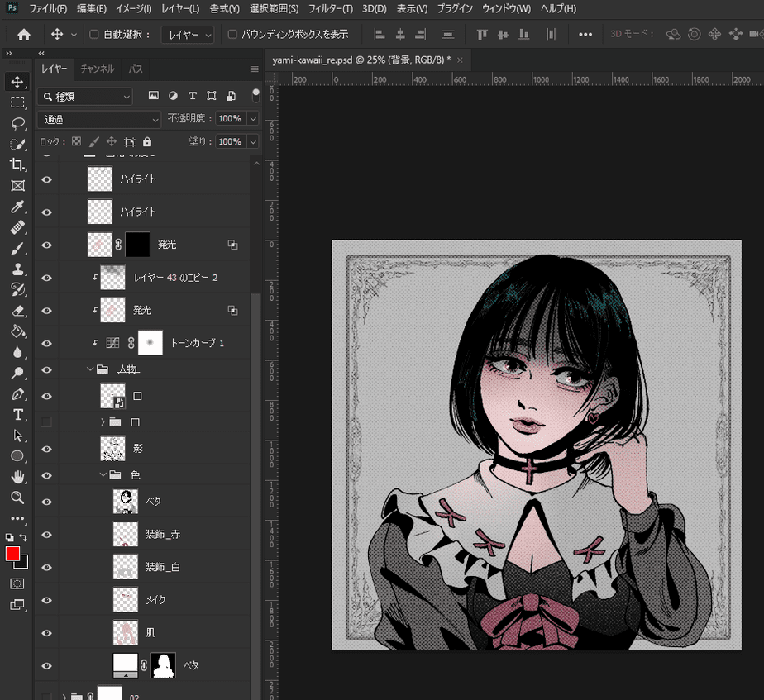Close the yami-kawaii_re.psd document tab
The height and width of the screenshot is (700, 764).
[460, 60]
